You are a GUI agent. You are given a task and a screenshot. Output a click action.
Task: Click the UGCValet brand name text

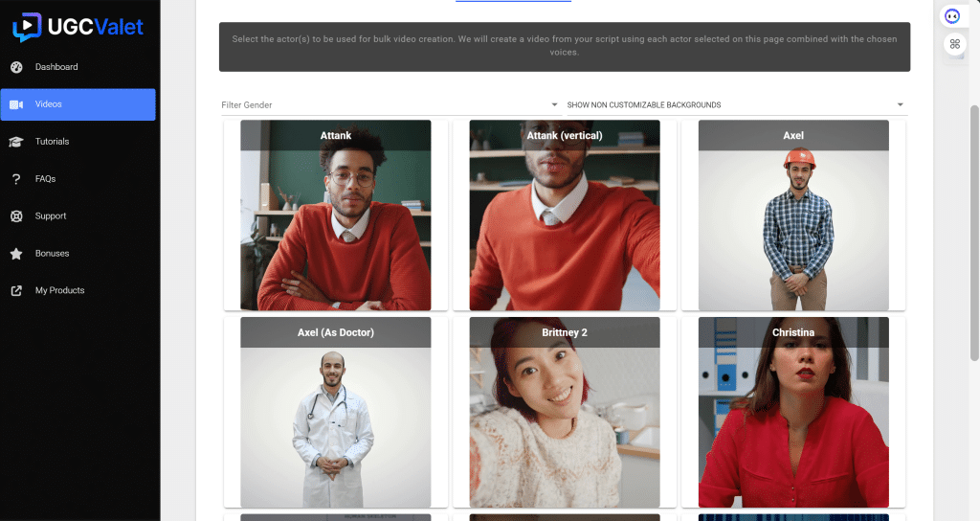coord(96,27)
